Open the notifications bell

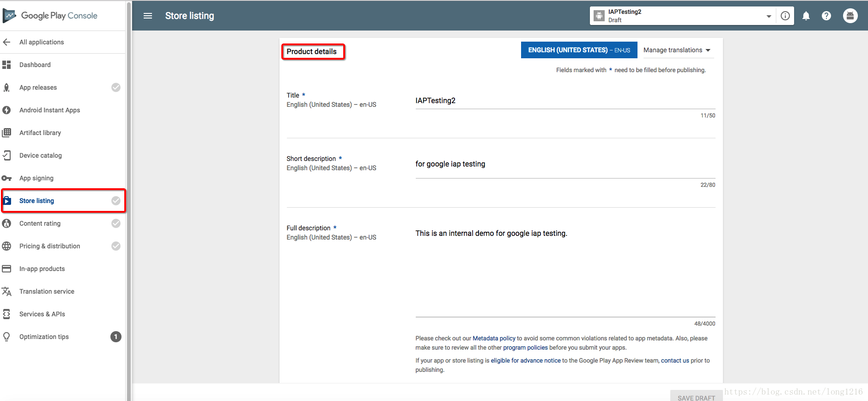pyautogui.click(x=806, y=16)
